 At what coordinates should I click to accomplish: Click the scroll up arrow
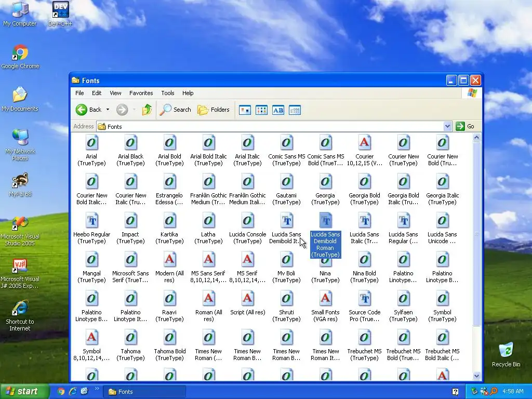[x=476, y=137]
